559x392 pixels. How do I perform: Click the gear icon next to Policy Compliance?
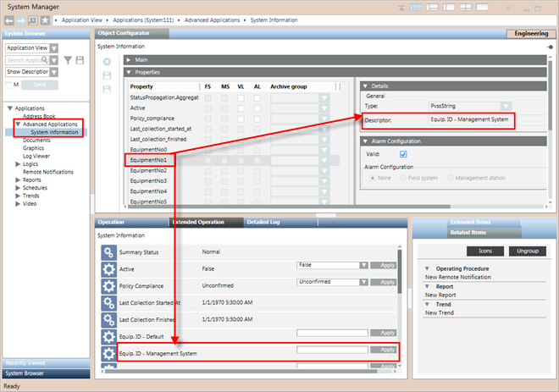[x=108, y=285]
